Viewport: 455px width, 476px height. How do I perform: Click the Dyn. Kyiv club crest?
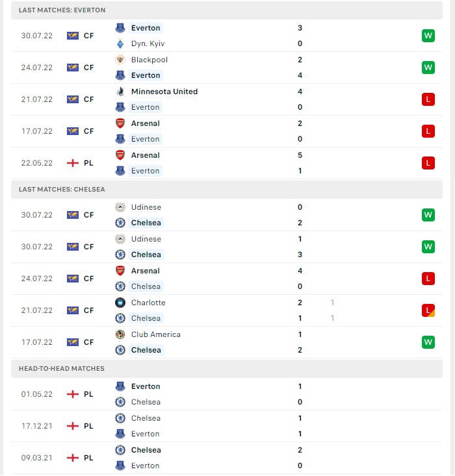click(x=120, y=44)
